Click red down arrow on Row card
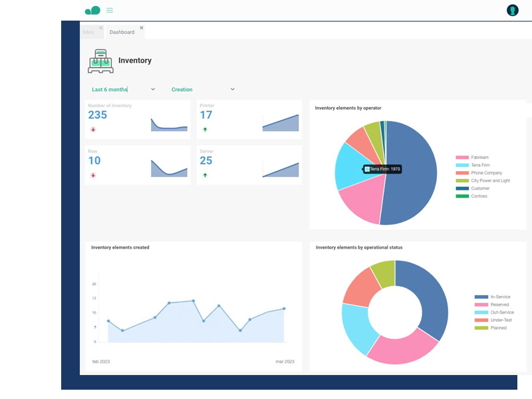 tap(93, 176)
